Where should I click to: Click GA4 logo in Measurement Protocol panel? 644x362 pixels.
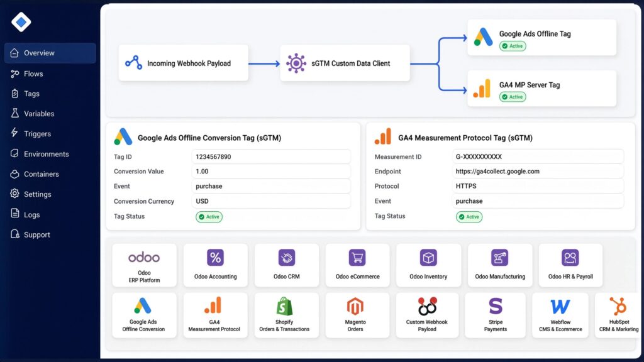[383, 136]
